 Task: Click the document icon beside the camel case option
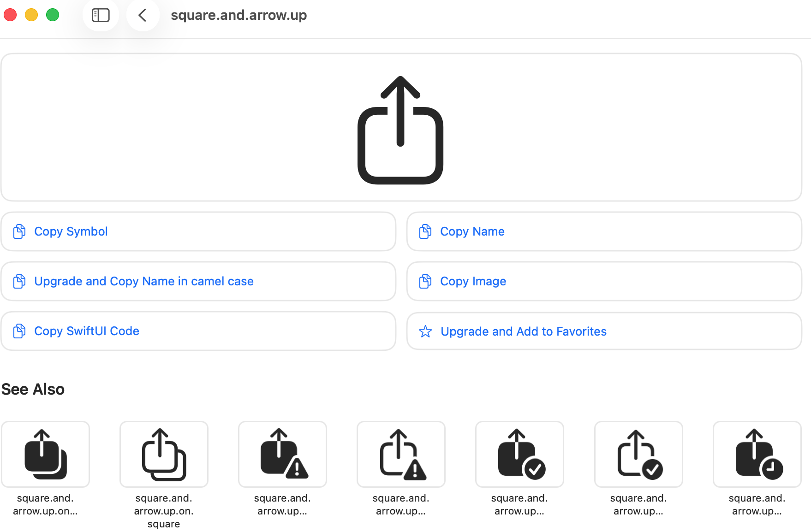tap(19, 281)
